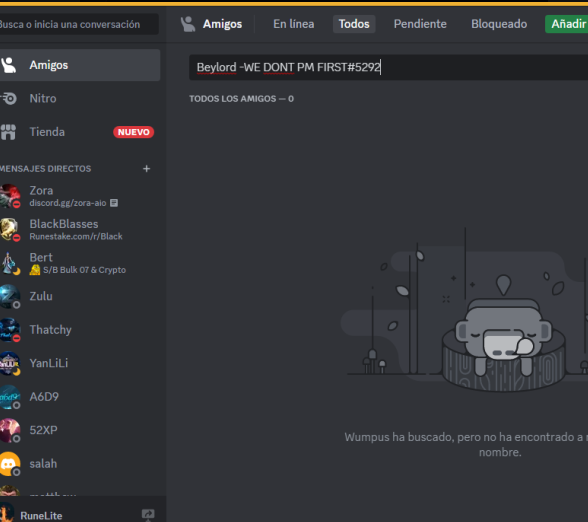Click the Nitro icon in sidebar
This screenshot has height=522, width=588.
click(9, 99)
